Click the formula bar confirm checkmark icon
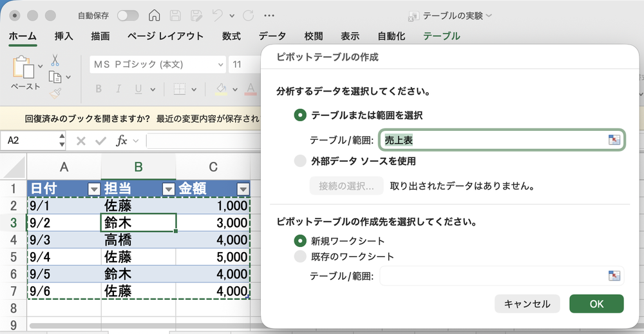Screen dimensions: 644x334 click(100, 141)
